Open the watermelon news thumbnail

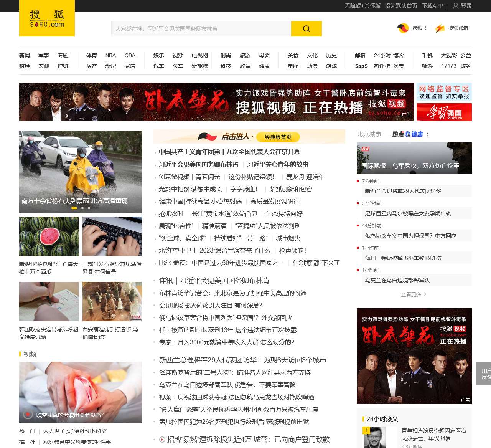point(49,236)
